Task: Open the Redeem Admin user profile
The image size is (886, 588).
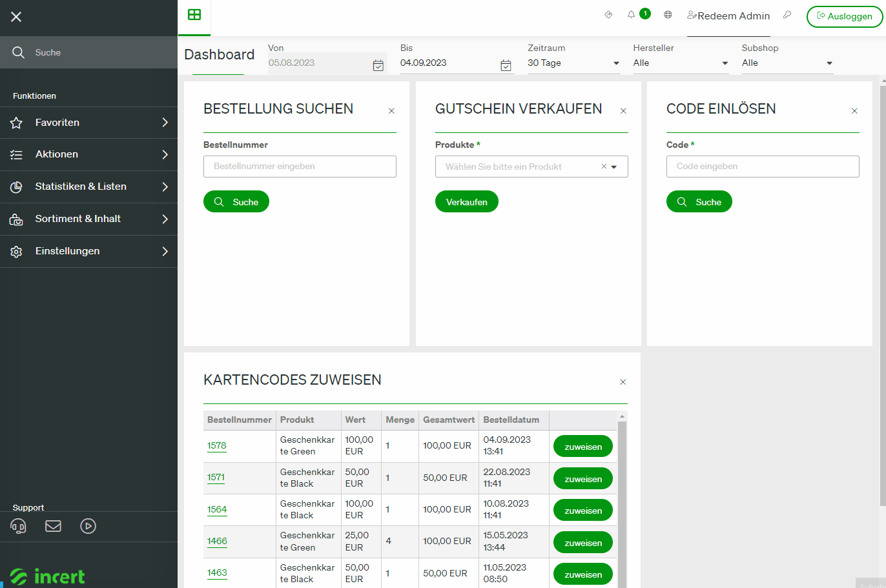Action: (728, 15)
